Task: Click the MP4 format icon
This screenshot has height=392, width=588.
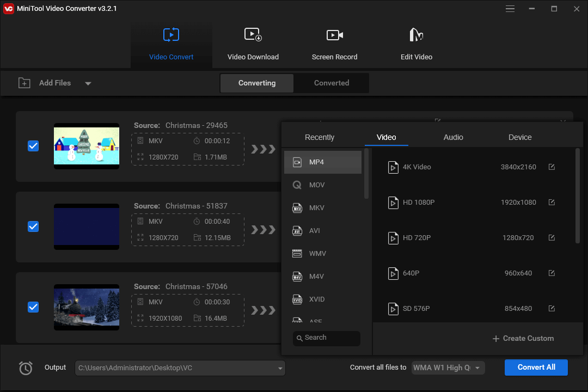Action: [297, 162]
